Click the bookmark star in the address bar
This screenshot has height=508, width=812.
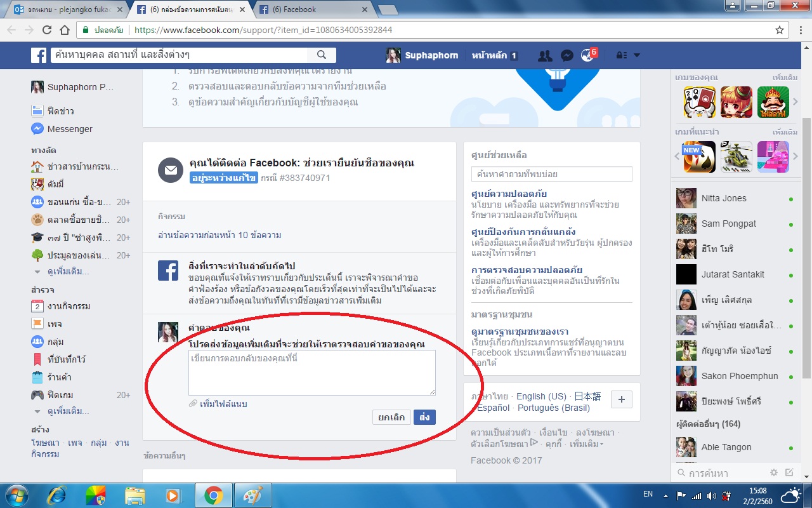pyautogui.click(x=780, y=30)
